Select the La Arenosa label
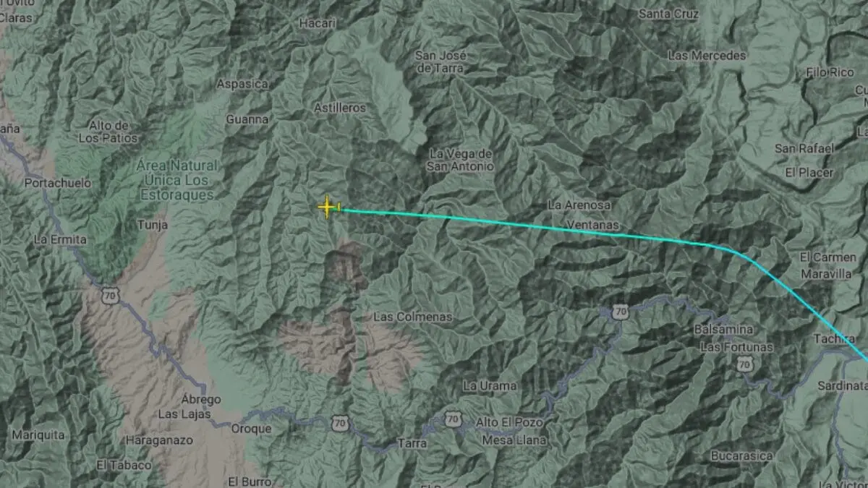This screenshot has height=488, width=868. pos(579,205)
